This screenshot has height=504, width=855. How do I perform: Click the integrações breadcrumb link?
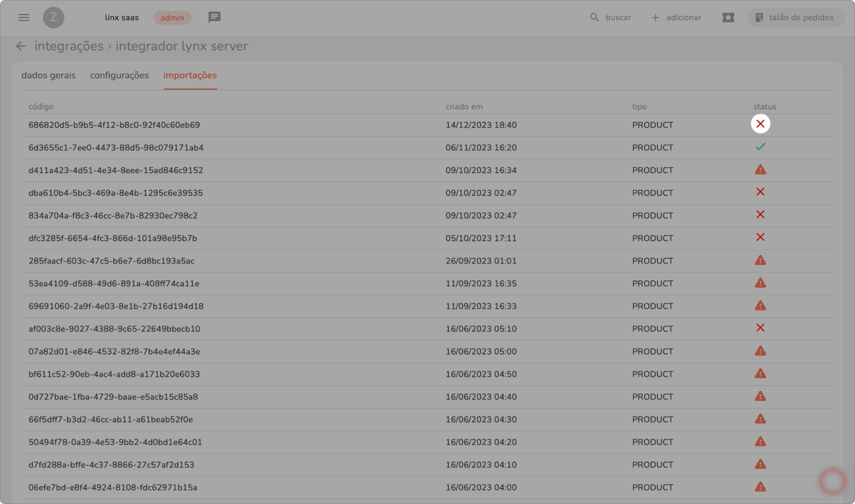(69, 46)
